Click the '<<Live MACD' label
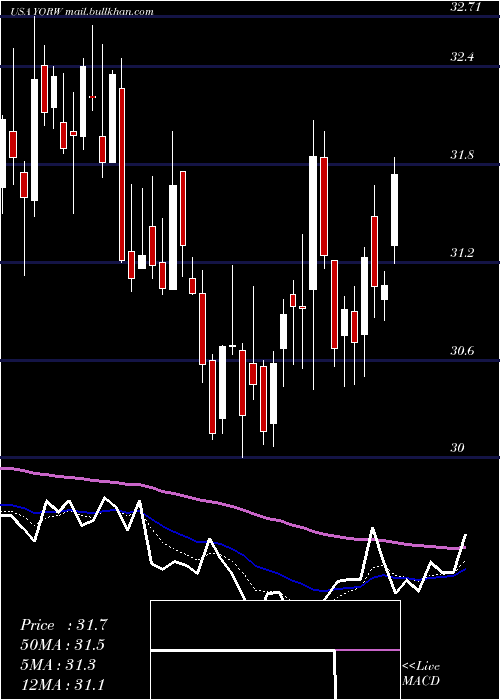 [421, 673]
